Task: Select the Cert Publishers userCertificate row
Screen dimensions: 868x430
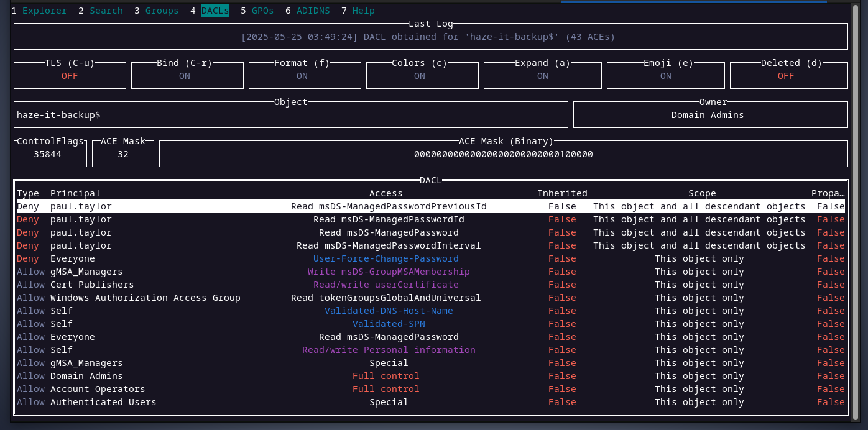Action: (386, 285)
